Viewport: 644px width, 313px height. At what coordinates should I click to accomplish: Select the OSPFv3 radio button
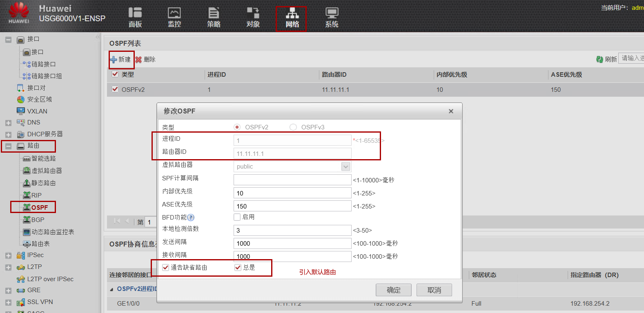[x=293, y=127]
